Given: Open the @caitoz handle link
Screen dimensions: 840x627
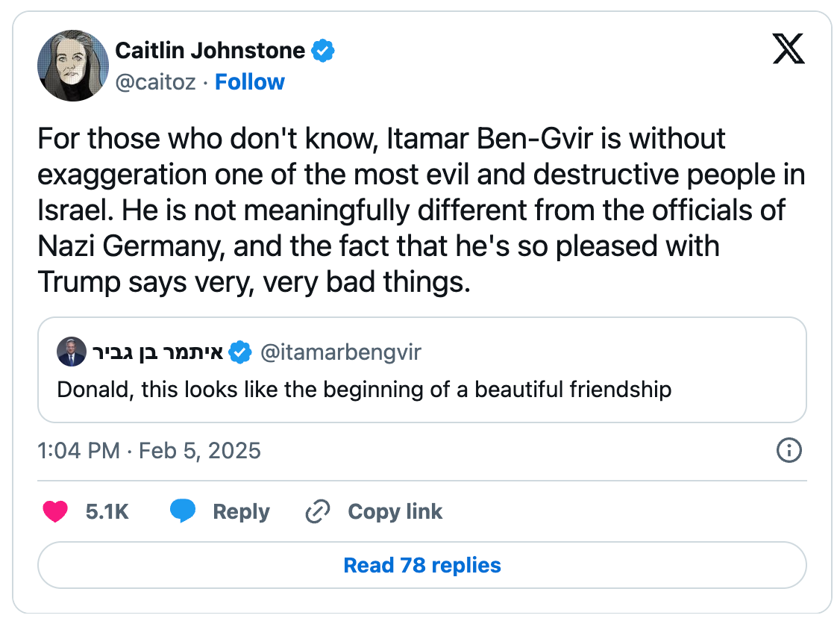Looking at the screenshot, I should 156,82.
